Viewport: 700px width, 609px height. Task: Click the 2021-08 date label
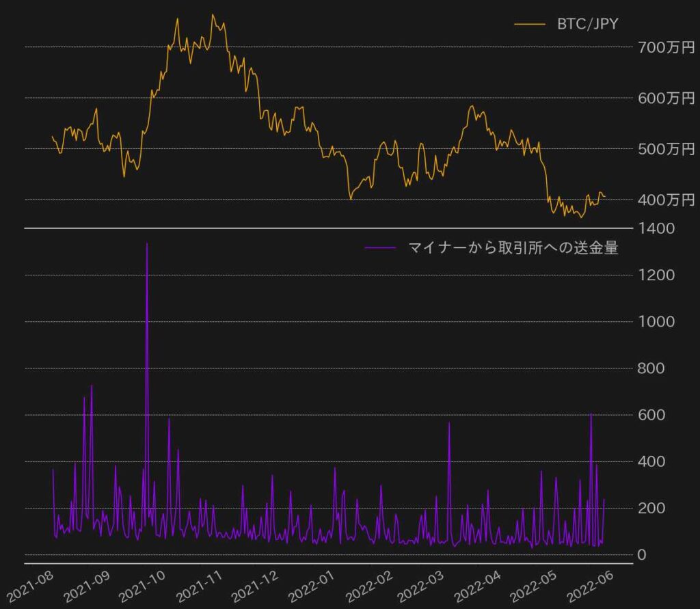[x=30, y=586]
